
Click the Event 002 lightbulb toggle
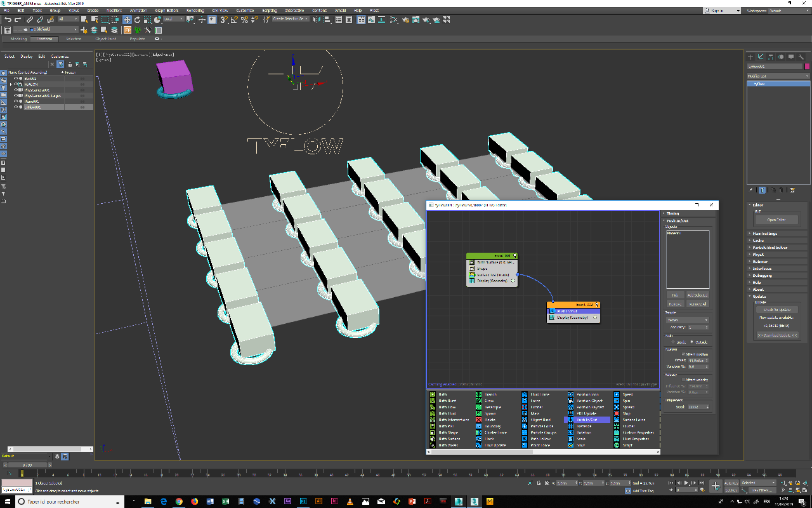click(x=597, y=305)
